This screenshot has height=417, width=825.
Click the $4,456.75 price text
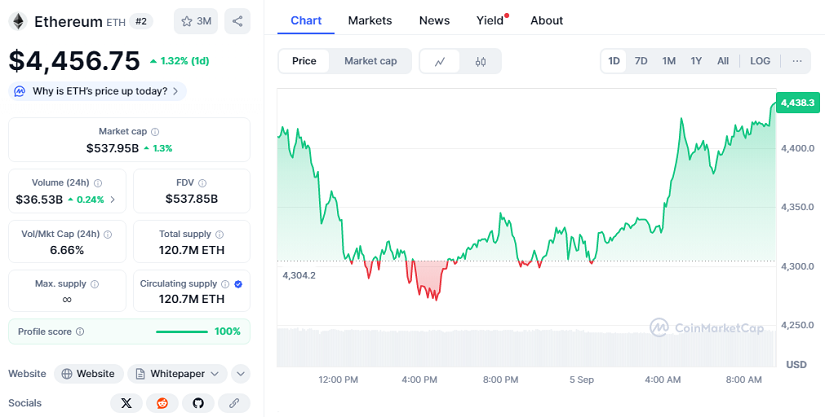(74, 60)
